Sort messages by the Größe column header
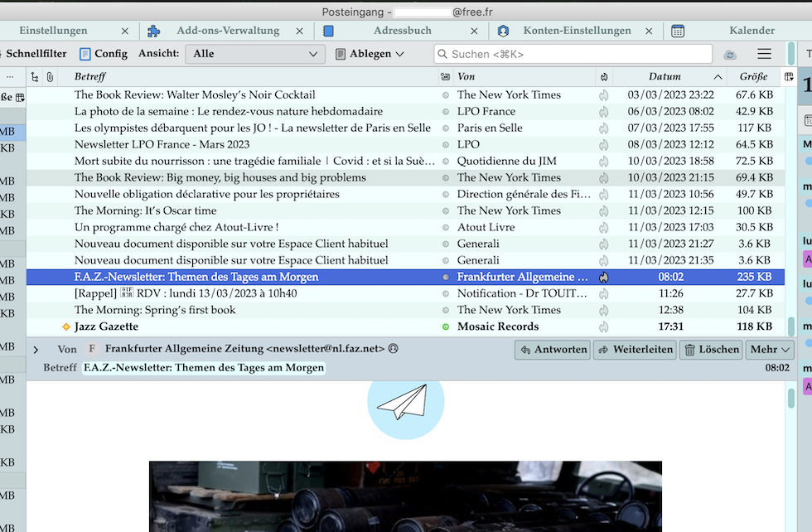This screenshot has width=812, height=532. coord(753,77)
